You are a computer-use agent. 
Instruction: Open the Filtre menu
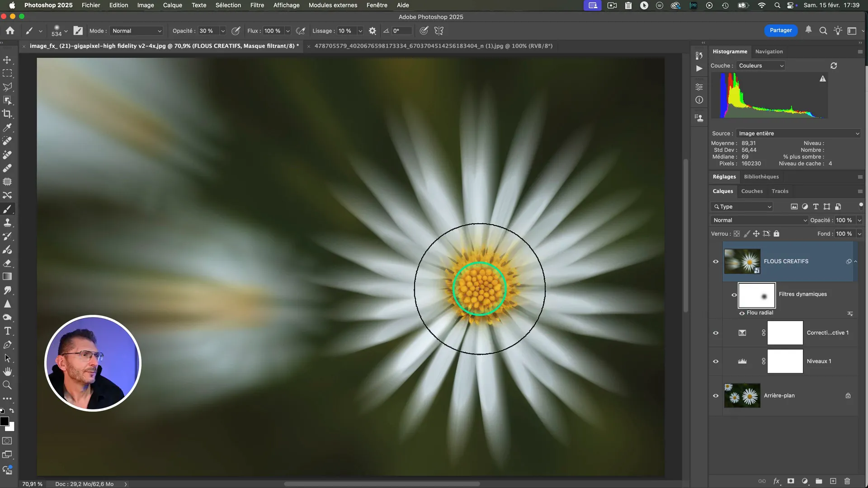[x=257, y=5]
